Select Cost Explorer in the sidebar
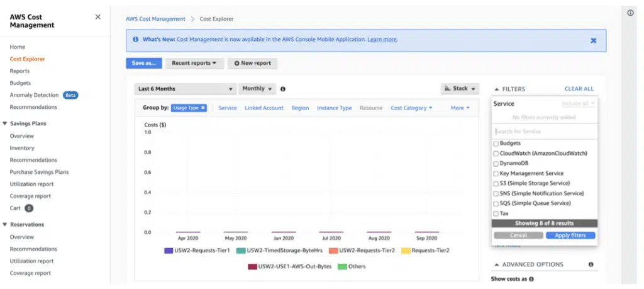 point(28,59)
